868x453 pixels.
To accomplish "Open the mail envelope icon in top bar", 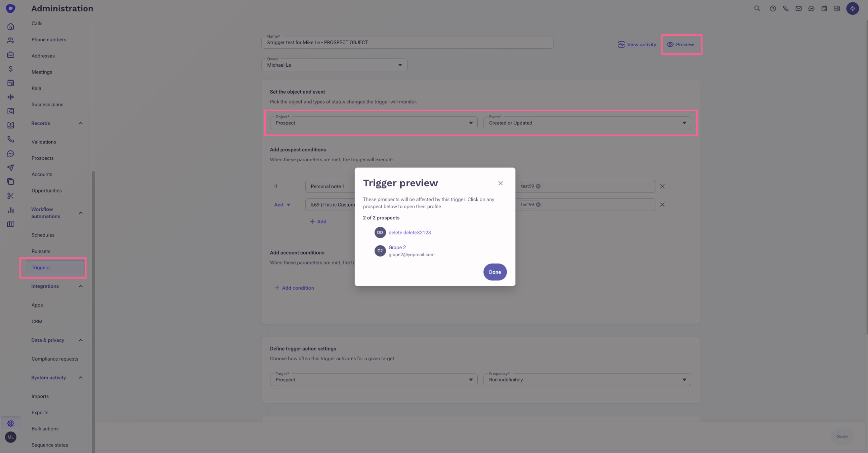I will point(798,9).
